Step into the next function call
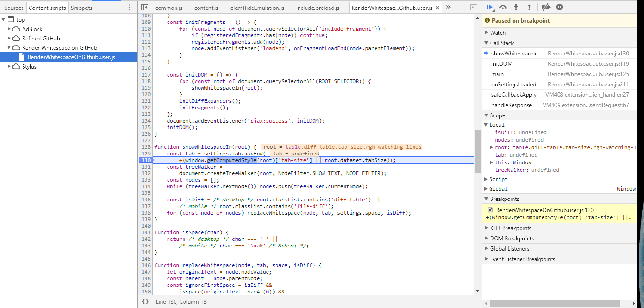Image resolution: width=644 pixels, height=308 pixels. point(516,7)
